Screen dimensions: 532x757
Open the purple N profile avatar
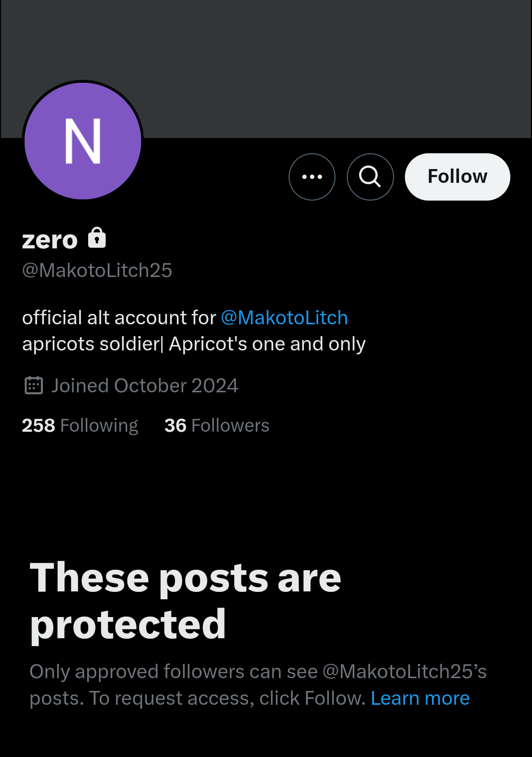click(x=83, y=141)
